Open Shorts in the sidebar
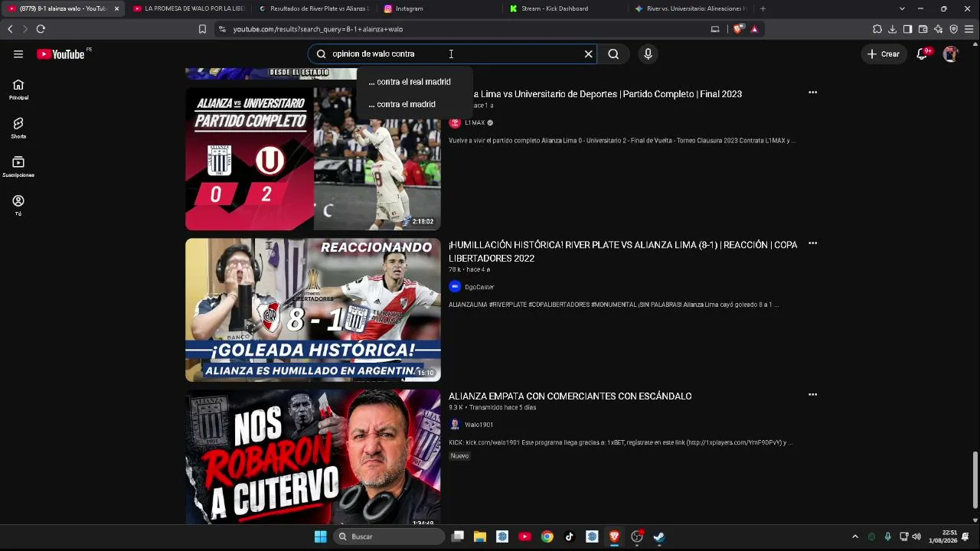The image size is (980, 551). [18, 128]
